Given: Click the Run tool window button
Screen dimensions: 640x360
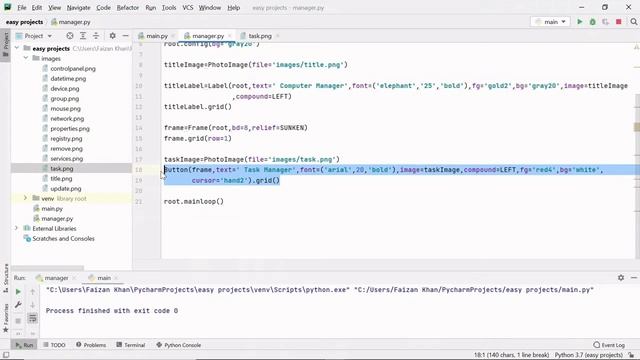Looking at the screenshot, I should click(24, 345).
